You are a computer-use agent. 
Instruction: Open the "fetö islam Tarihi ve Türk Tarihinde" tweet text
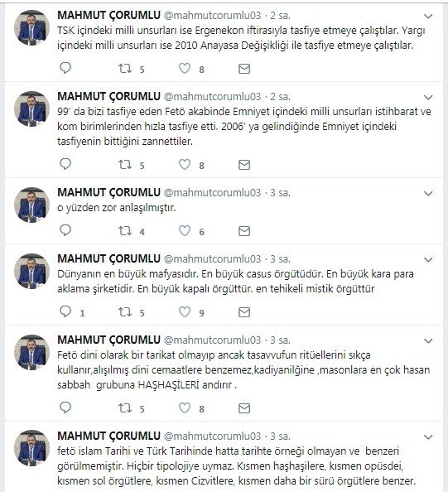tap(236, 466)
